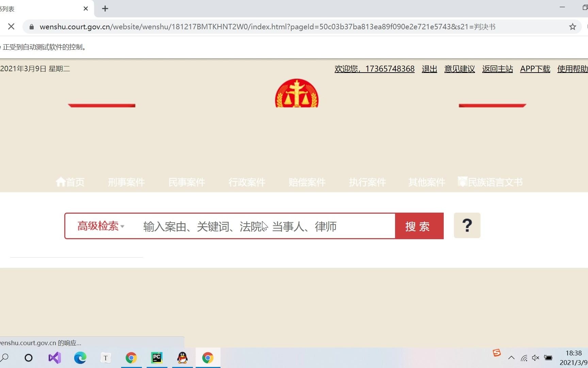The height and width of the screenshot is (368, 588).
Task: Click the 欢迎您 17365748368 account link
Action: pyautogui.click(x=374, y=69)
